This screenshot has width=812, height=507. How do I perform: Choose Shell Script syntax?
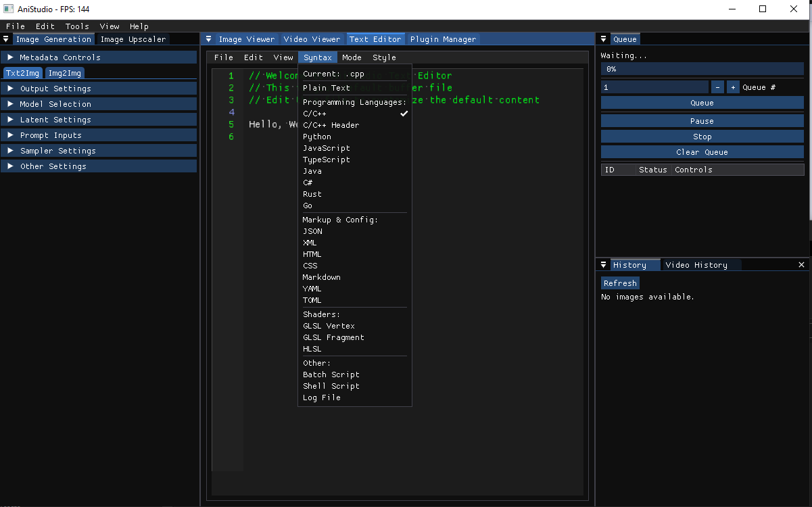tap(355, 386)
